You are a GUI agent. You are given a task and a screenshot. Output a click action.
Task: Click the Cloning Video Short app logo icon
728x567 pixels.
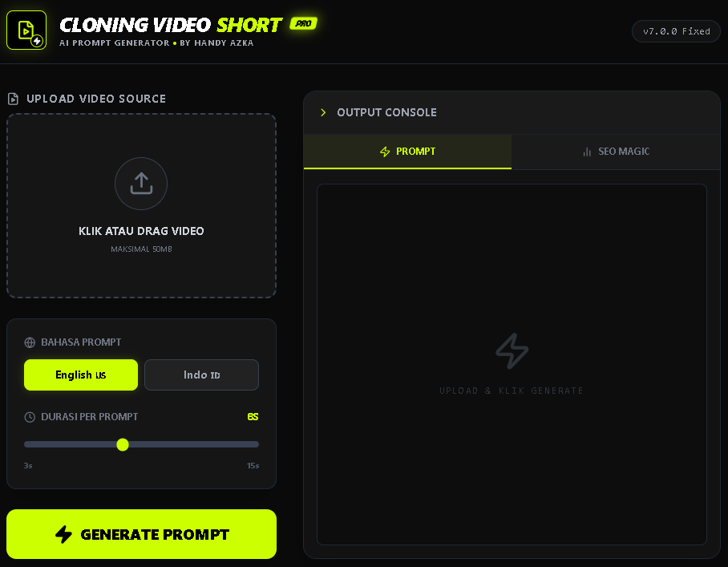[26, 30]
